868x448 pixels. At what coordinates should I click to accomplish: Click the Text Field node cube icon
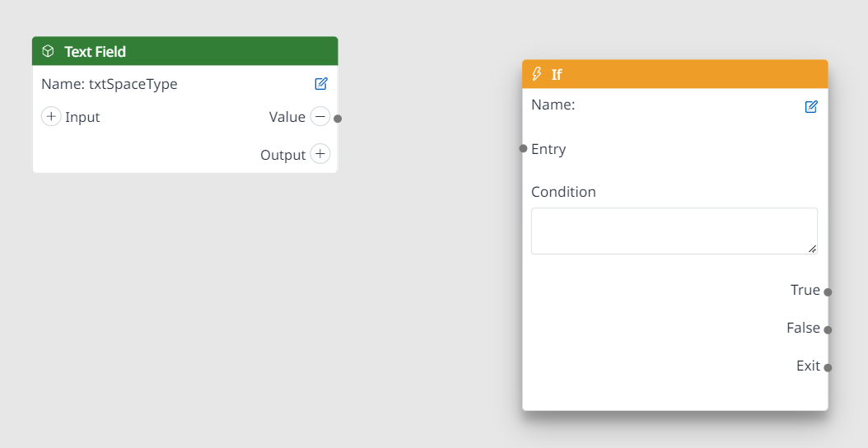(48, 52)
